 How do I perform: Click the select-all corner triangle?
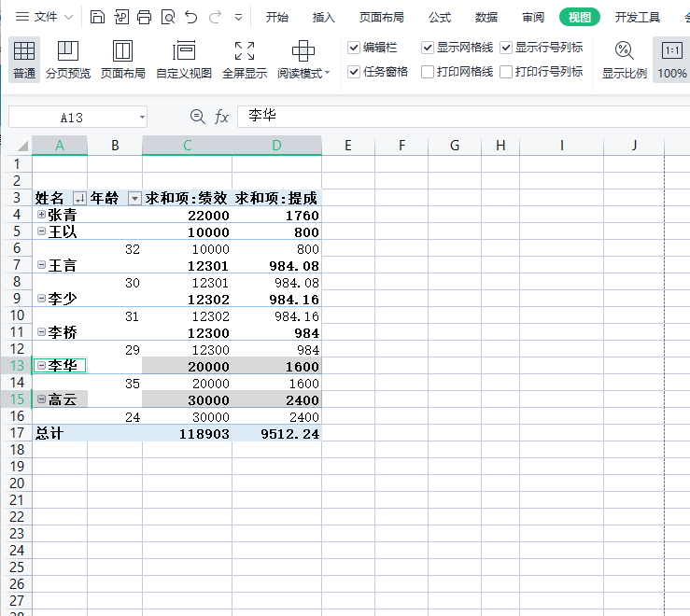tap(22, 146)
